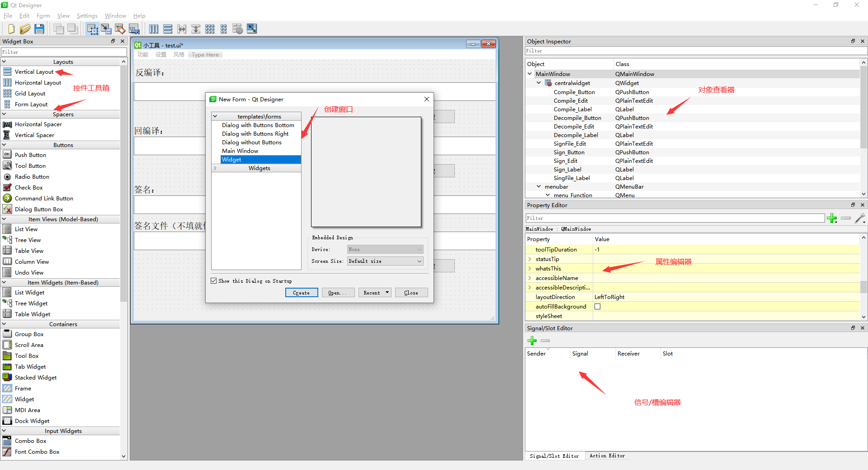
Task: Select Command Link Button widget
Action: pos(44,199)
